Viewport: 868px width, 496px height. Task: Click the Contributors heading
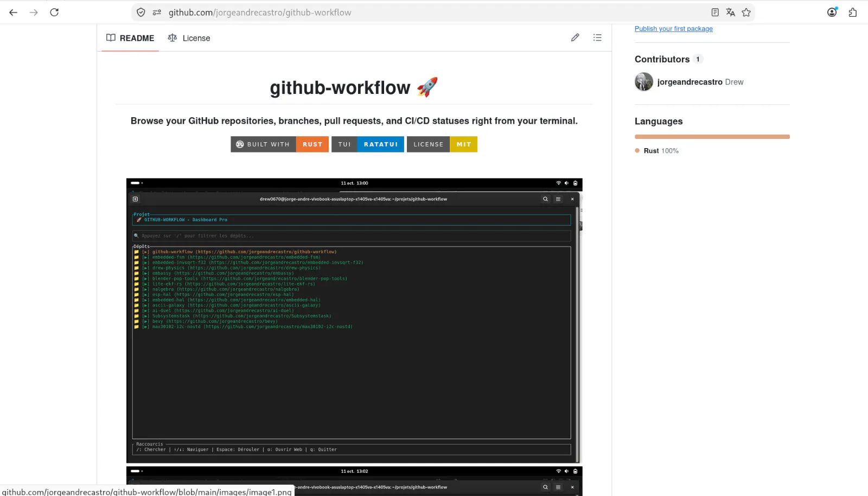click(x=662, y=59)
